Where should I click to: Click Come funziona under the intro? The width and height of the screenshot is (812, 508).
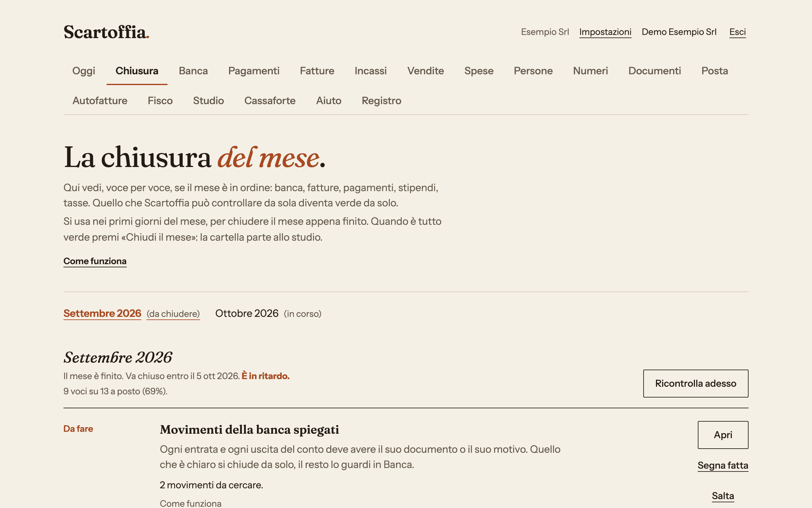[x=95, y=261]
